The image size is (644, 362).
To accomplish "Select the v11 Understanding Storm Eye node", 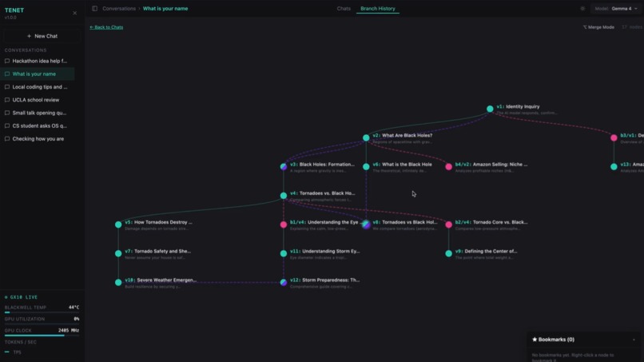I will pos(284,253).
